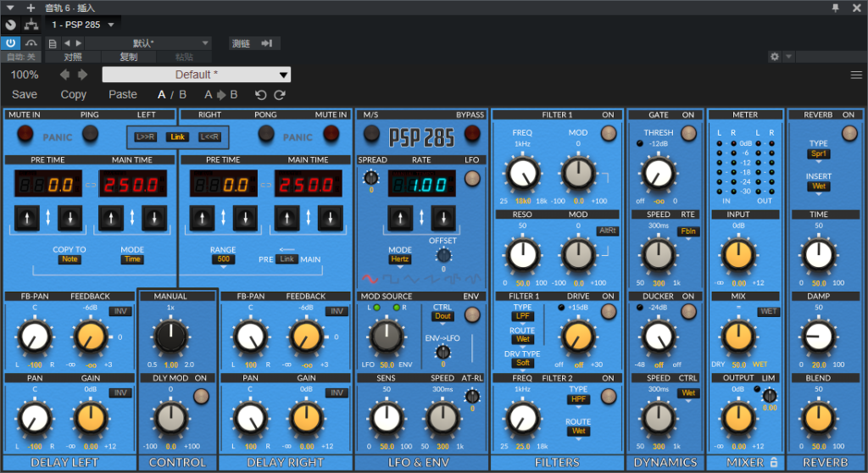Viewport: 868px width, 473px height.
Task: Open the REVERB section tab
Action: pos(825,463)
